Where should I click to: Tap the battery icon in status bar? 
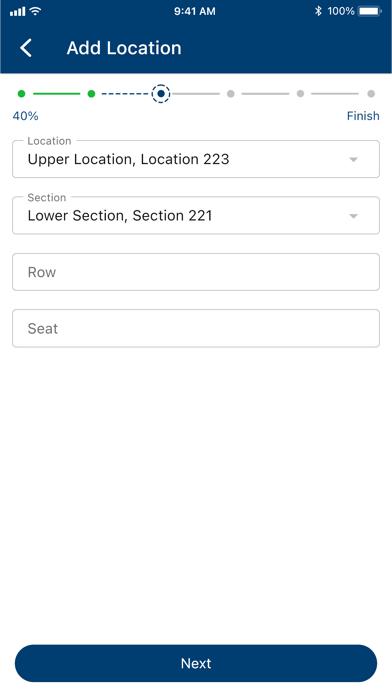[x=370, y=11]
